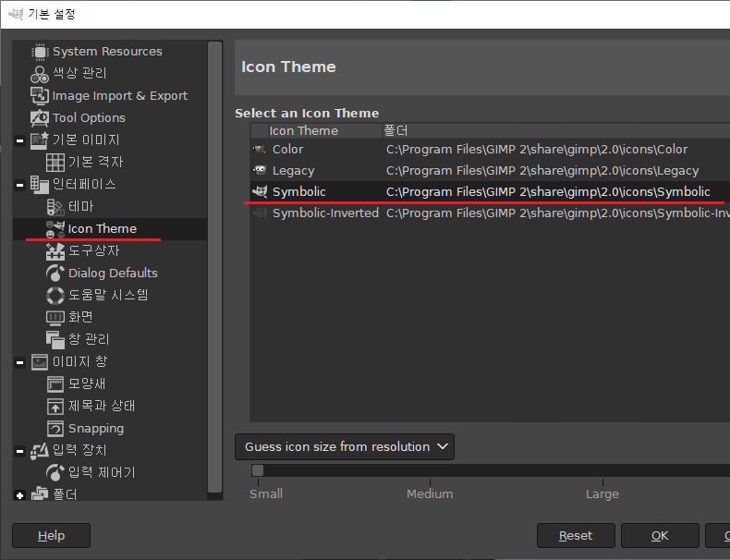Click the Symbolic-Inverted theme icon

(x=260, y=213)
